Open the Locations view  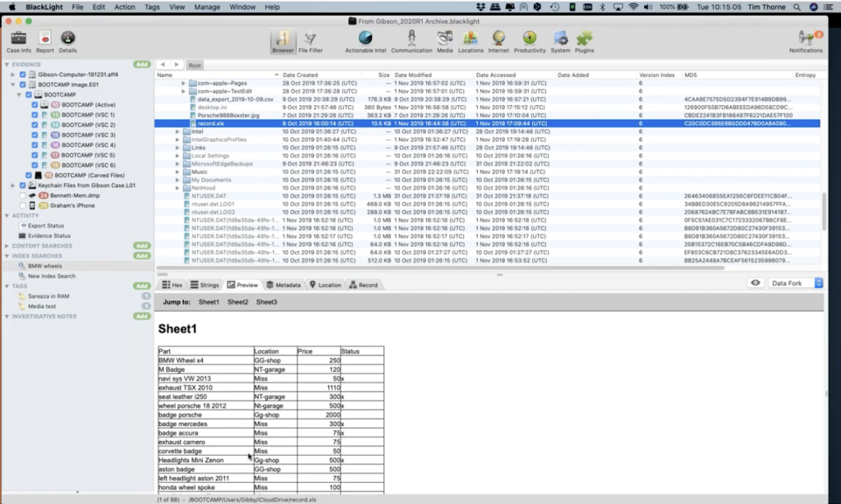click(471, 42)
